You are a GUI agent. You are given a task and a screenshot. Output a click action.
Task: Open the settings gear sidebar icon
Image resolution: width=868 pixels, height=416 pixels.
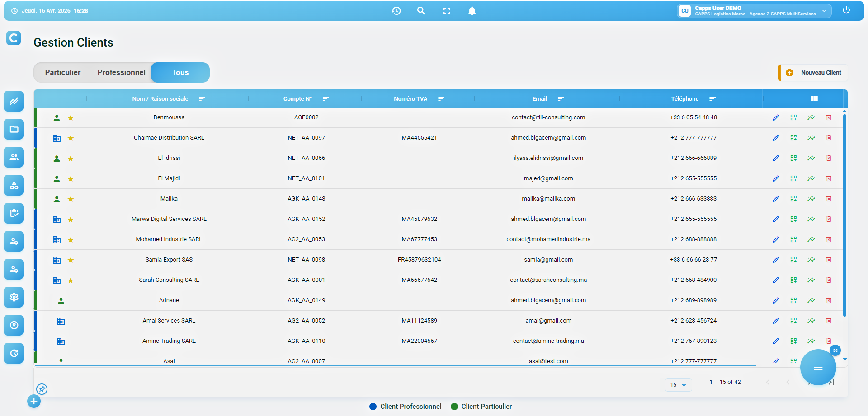14,297
